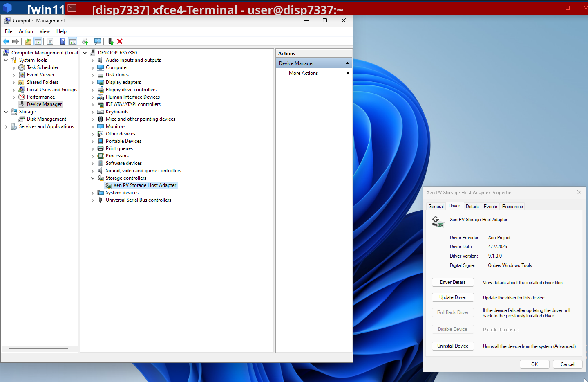Image resolution: width=588 pixels, height=382 pixels.
Task: Expand the System devices category
Action: (x=93, y=193)
